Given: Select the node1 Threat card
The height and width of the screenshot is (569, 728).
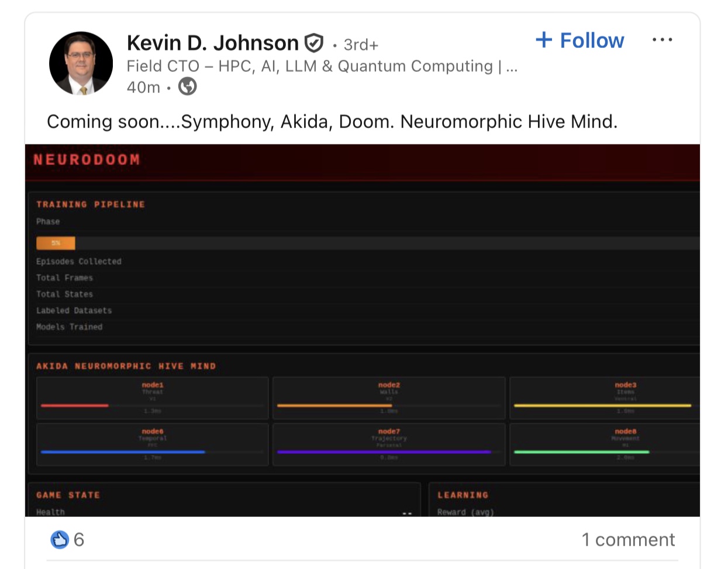Looking at the screenshot, I should [153, 398].
